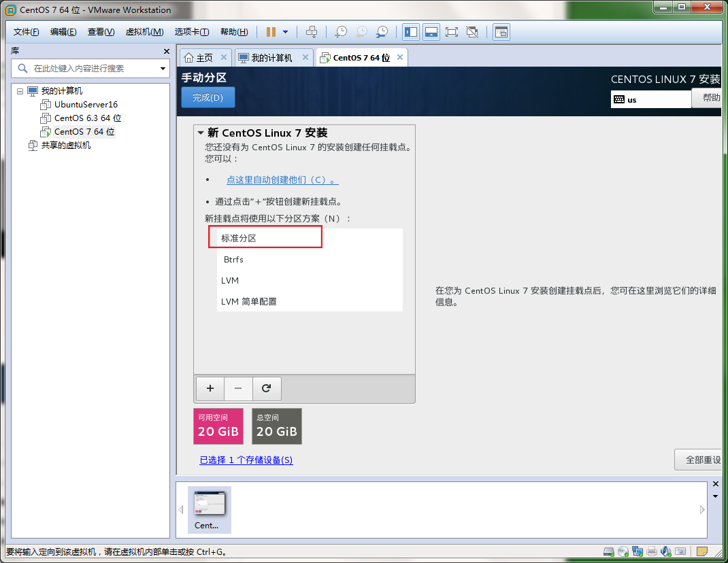Select 共享的虚拟机 tree item
The width and height of the screenshot is (728, 563).
click(x=65, y=146)
